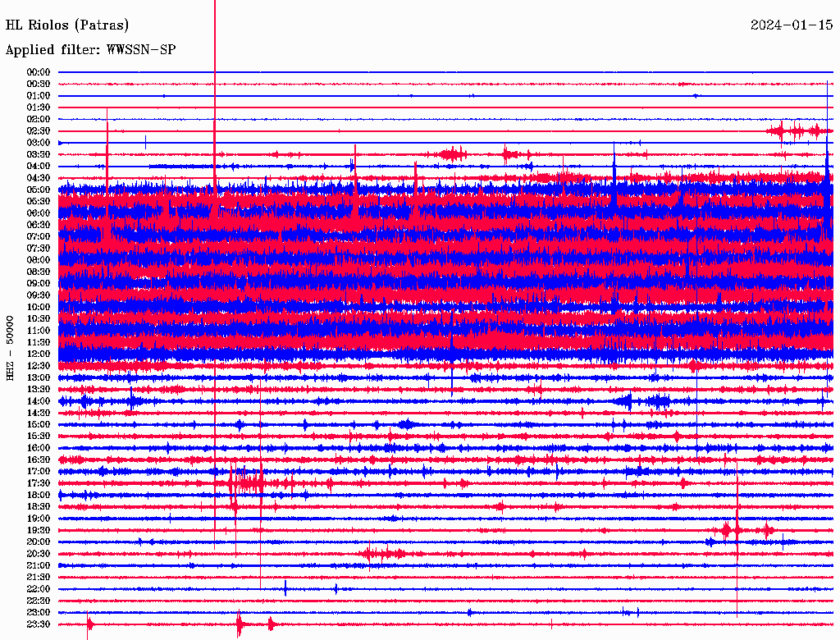Click the '23:30' time label
840x640 pixels.
point(39,624)
